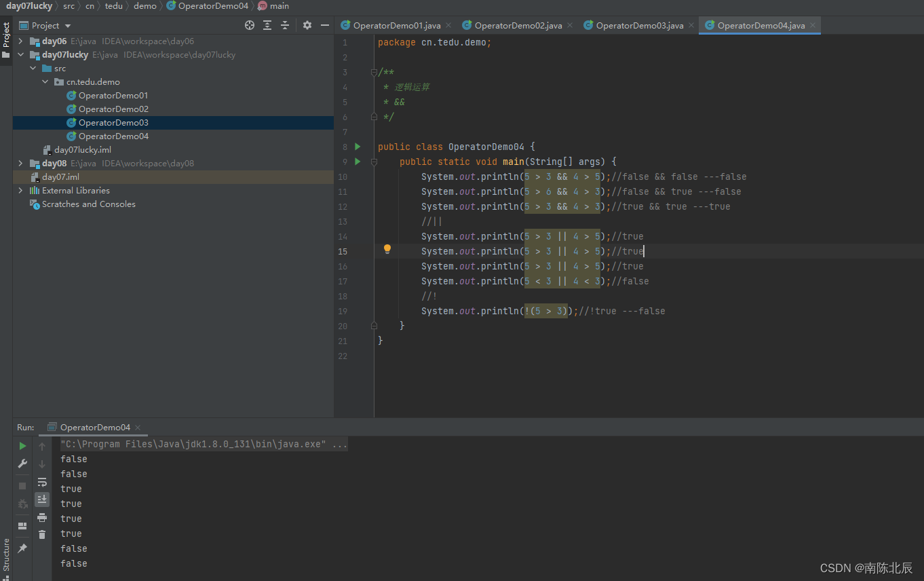Click the yellow lightbulb intention icon
The image size is (924, 581).
coord(387,250)
